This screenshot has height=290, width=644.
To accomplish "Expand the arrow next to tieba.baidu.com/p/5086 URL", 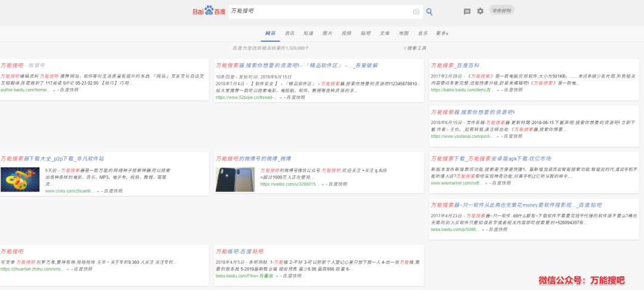I will (482, 230).
